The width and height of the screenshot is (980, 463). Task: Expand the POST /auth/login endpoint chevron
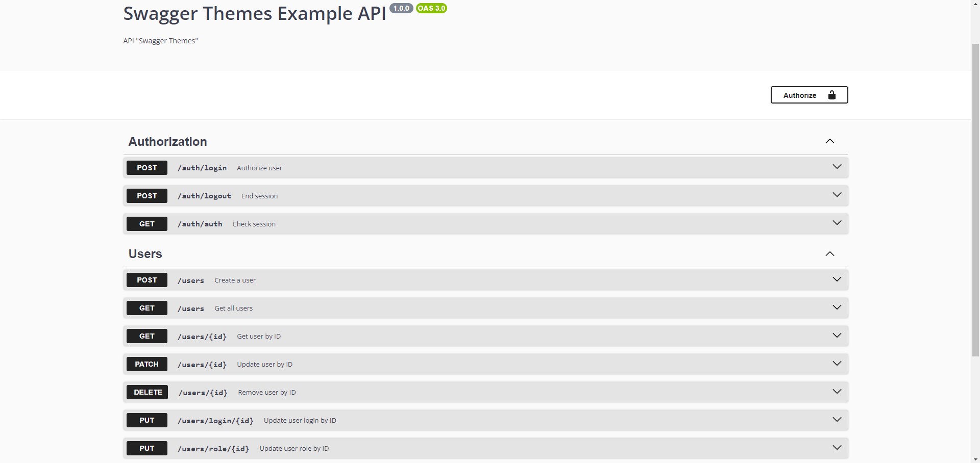(837, 167)
